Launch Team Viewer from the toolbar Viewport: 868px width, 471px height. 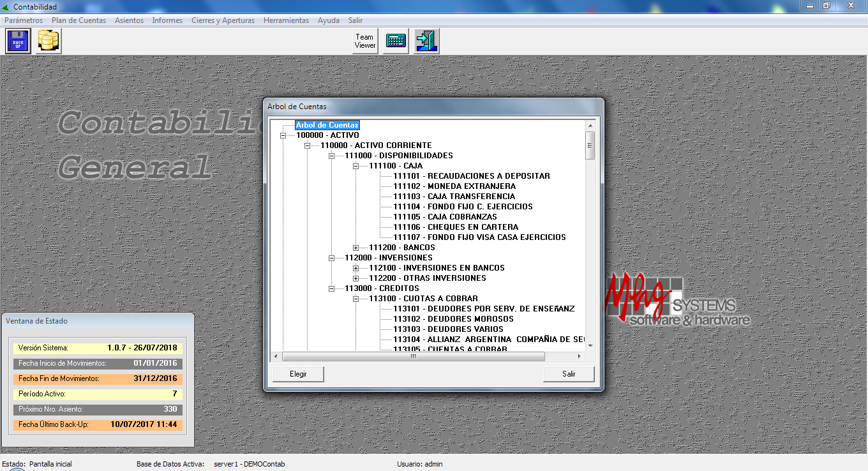point(365,41)
